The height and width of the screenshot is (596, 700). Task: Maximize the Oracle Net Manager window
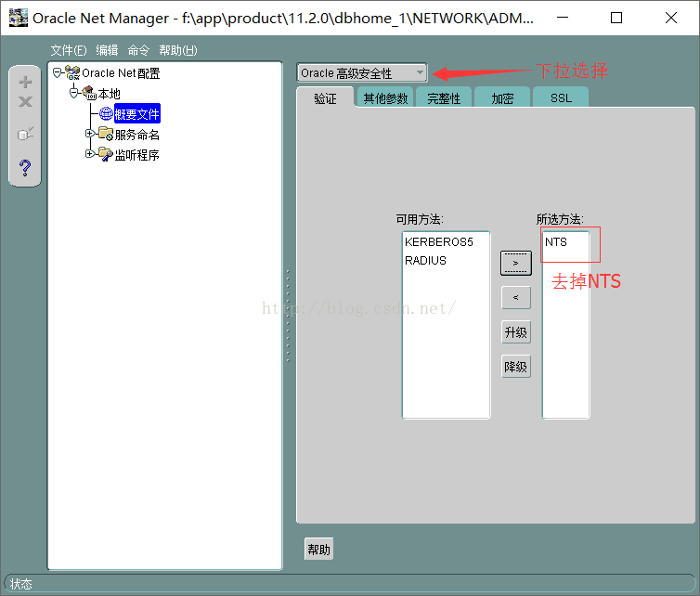(616, 18)
